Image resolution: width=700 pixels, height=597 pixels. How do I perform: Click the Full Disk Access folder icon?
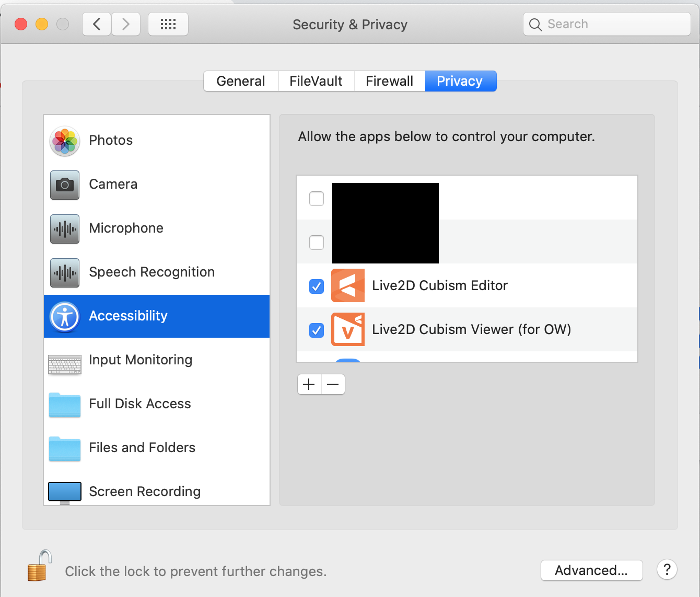pyautogui.click(x=65, y=405)
